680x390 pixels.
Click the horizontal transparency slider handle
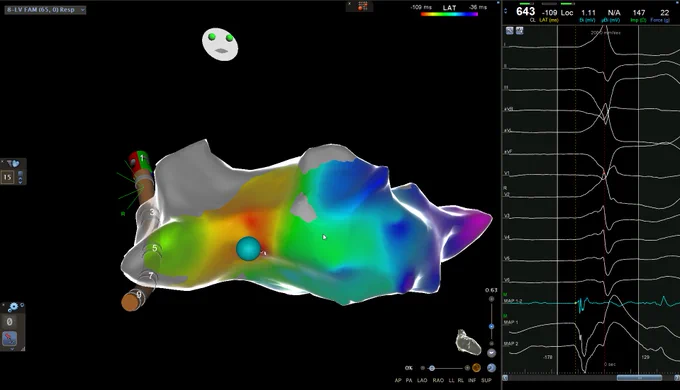click(x=432, y=368)
